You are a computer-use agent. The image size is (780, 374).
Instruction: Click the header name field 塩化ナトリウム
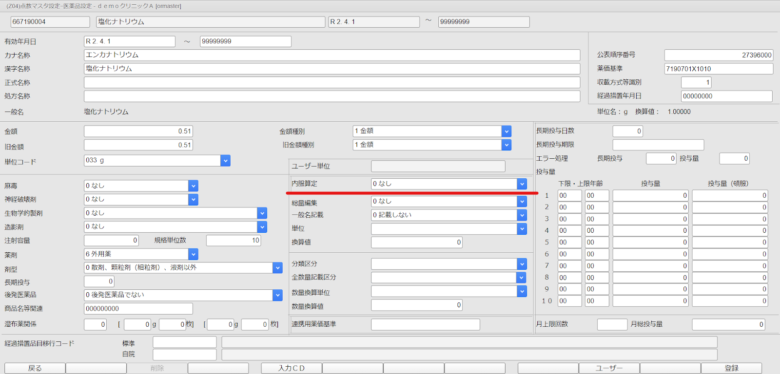coord(211,22)
